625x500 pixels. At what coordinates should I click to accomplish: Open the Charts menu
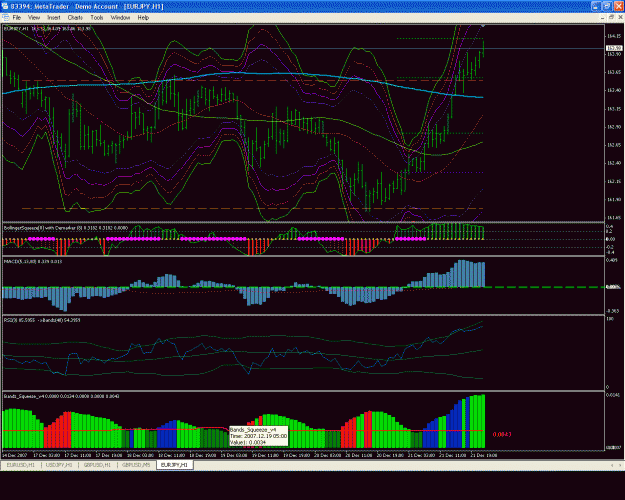(75, 18)
